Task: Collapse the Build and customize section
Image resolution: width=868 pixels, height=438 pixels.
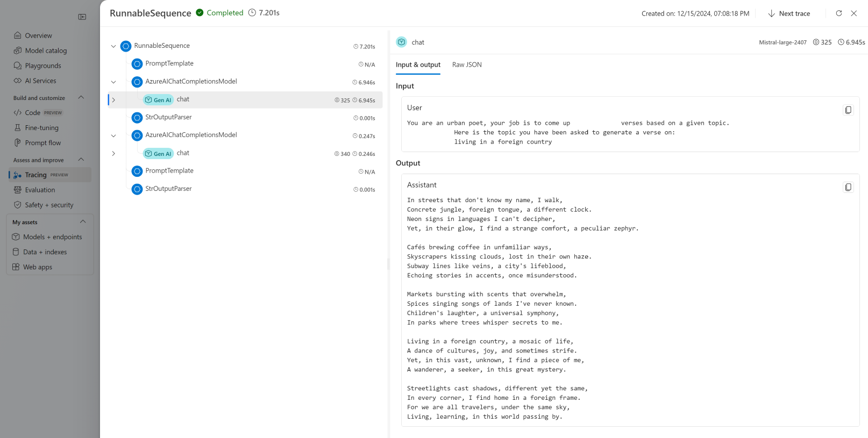Action: (81, 98)
